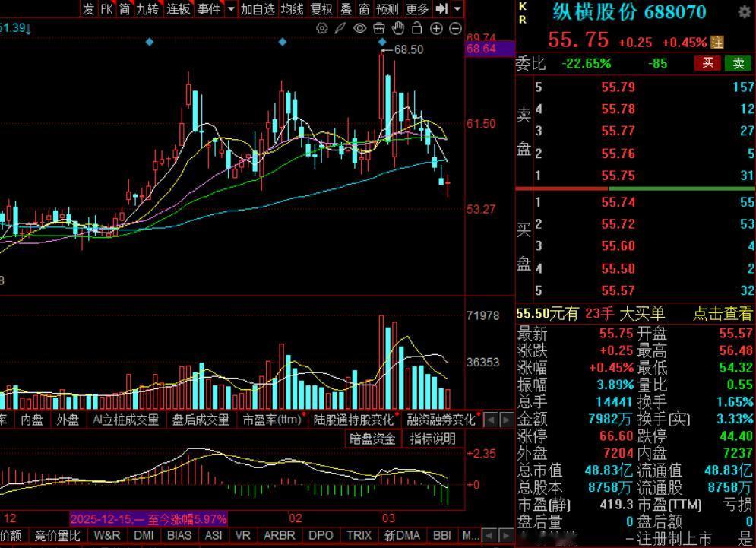Click the 发 toolbar button
Viewport: 756px width, 548px height.
tap(88, 8)
